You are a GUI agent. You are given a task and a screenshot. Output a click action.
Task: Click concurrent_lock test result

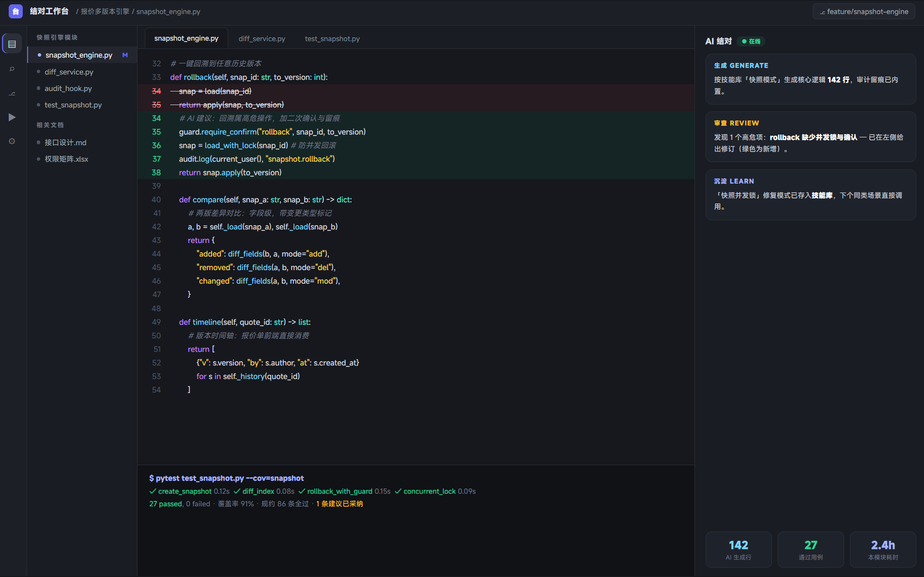pos(435,491)
